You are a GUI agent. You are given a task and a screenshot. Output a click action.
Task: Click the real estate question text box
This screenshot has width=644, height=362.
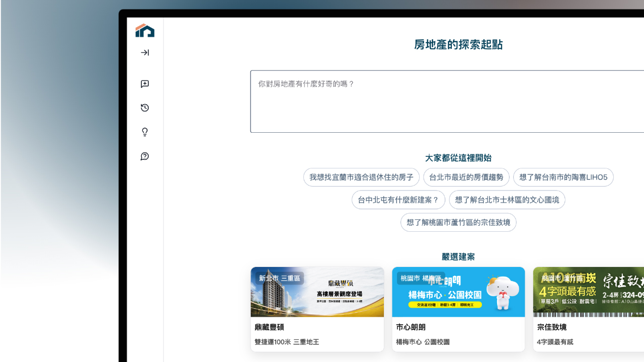point(447,102)
